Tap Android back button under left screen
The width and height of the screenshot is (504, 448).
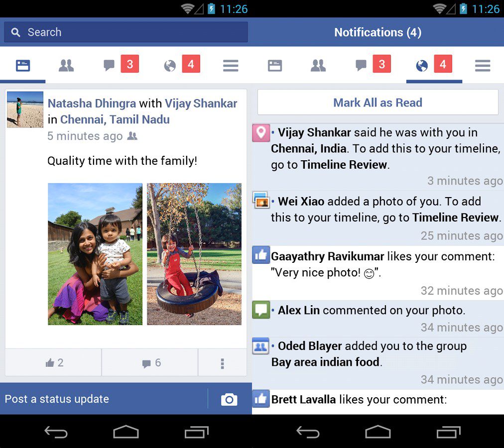pyautogui.click(x=56, y=432)
